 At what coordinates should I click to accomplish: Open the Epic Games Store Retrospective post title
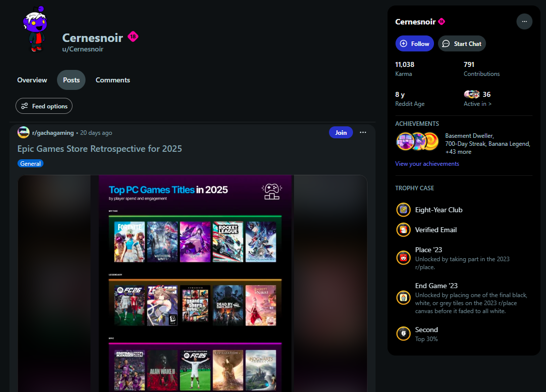[99, 149]
